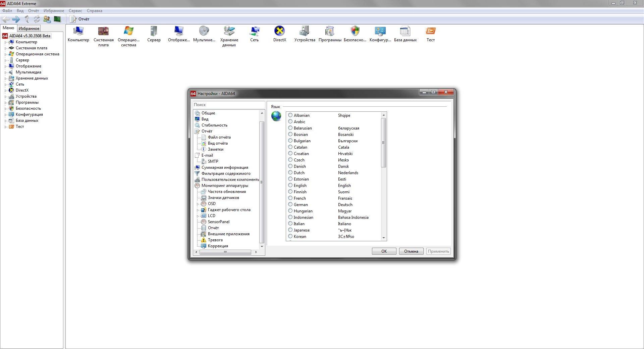Viewport: 644px width, 349px height.
Task: Select the Korean language radio button
Action: point(290,236)
